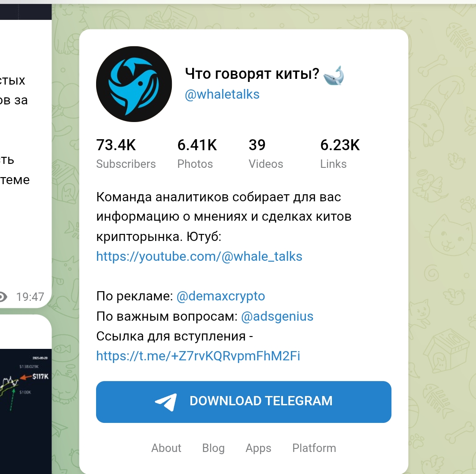The height and width of the screenshot is (474, 476).
Task: Open the youtube.com/@whale_talks link
Action: point(199,256)
